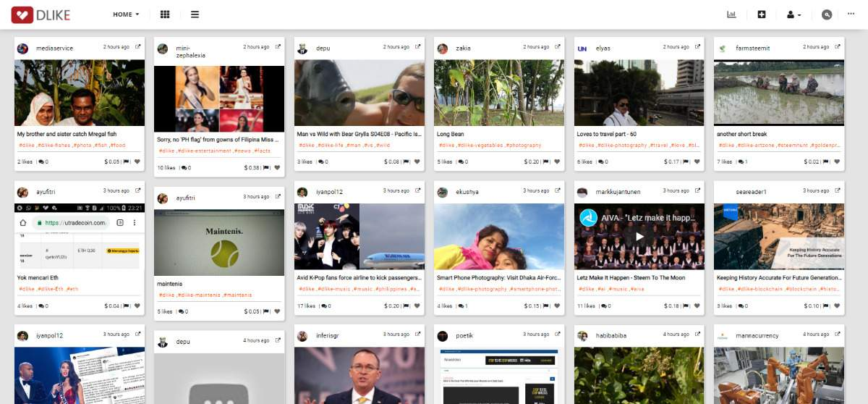Open the bar chart stats icon
Screen dimensions: 868x404
[731, 14]
